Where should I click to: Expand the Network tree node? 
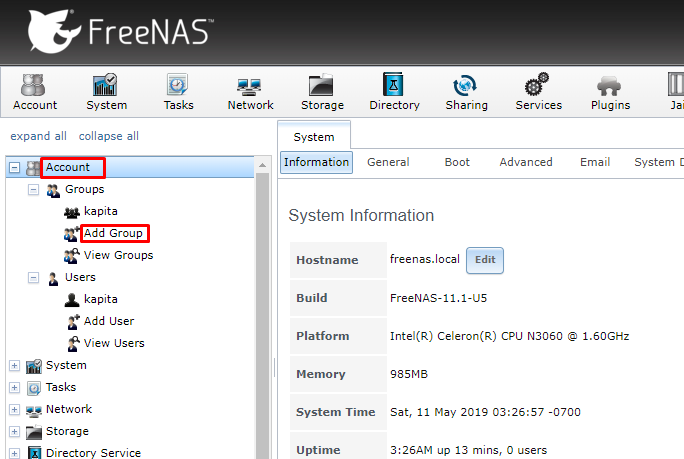(x=14, y=410)
